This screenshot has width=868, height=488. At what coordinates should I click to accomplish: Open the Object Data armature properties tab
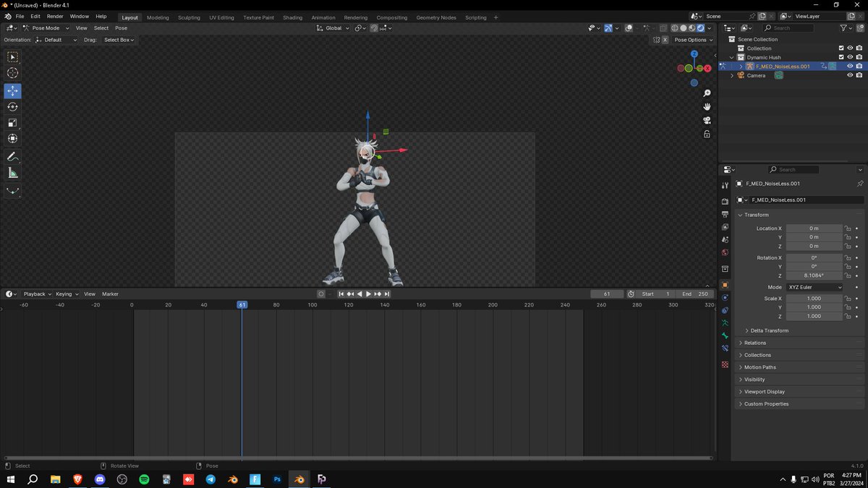(725, 322)
